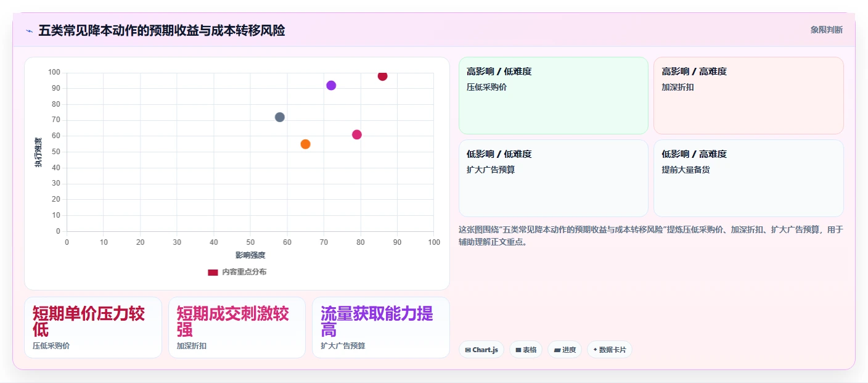This screenshot has height=383, width=868.
Task: Click 加深折扣 caption under second data card
Action: (192, 346)
